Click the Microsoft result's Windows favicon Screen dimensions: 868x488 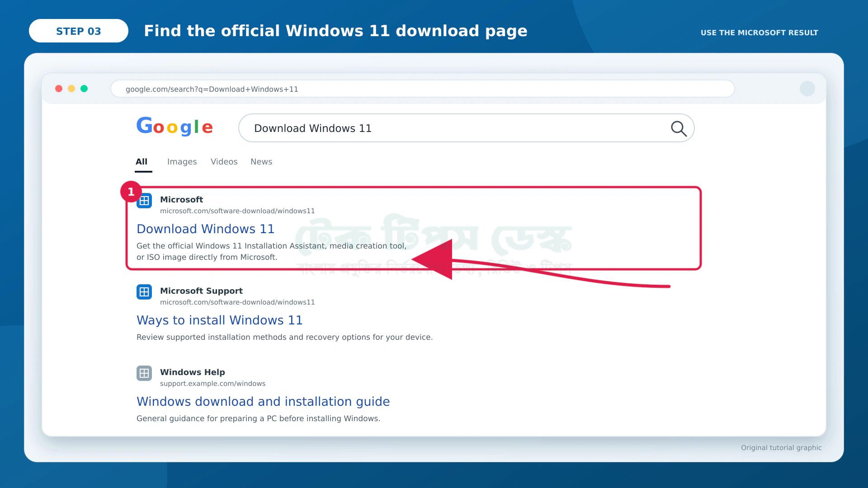coord(144,201)
